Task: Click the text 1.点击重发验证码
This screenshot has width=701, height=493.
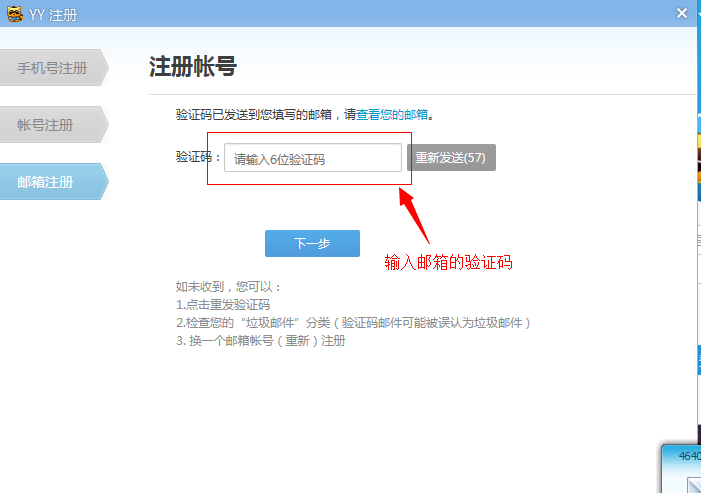Action: [x=223, y=305]
